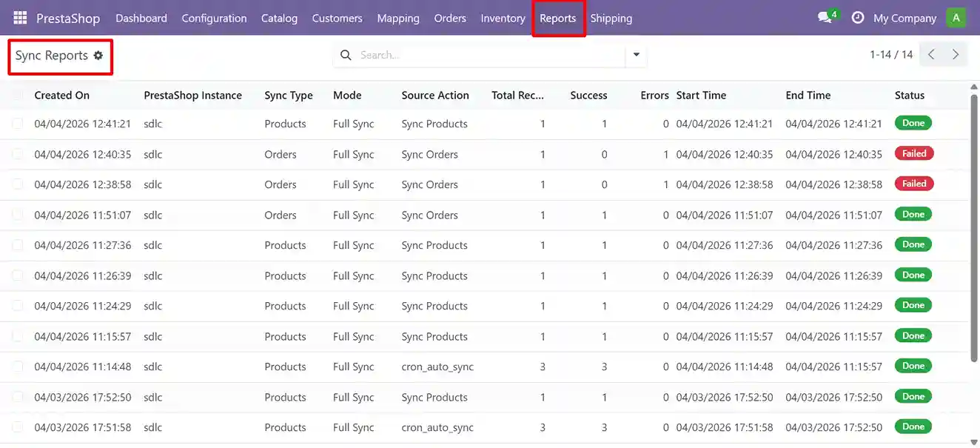Screen dimensions: 980x448
Task: Open the cron_auto_sync entry at 04/03/2026 17:51:58
Action: pos(437,427)
